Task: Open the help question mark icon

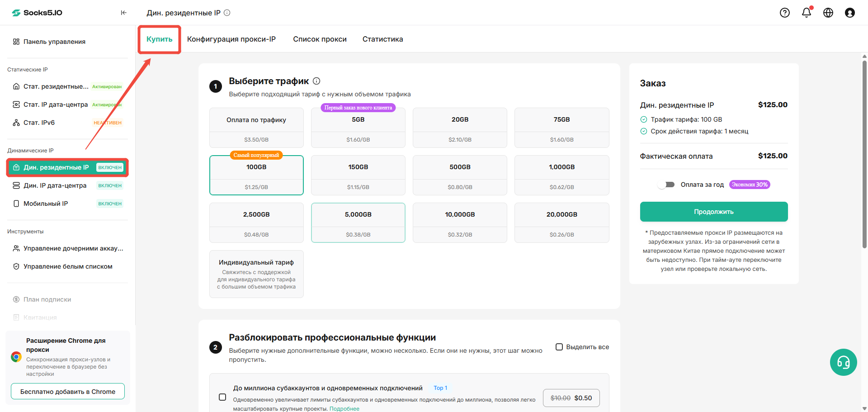Action: pyautogui.click(x=785, y=13)
